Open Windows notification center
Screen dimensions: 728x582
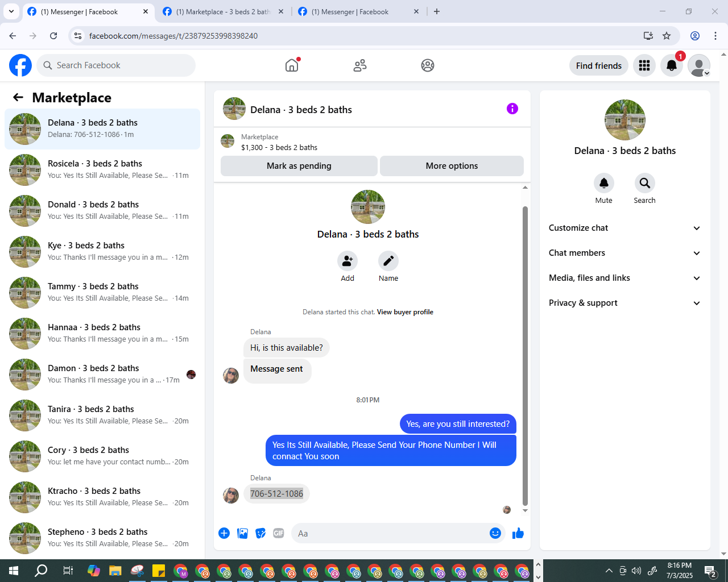(x=710, y=571)
